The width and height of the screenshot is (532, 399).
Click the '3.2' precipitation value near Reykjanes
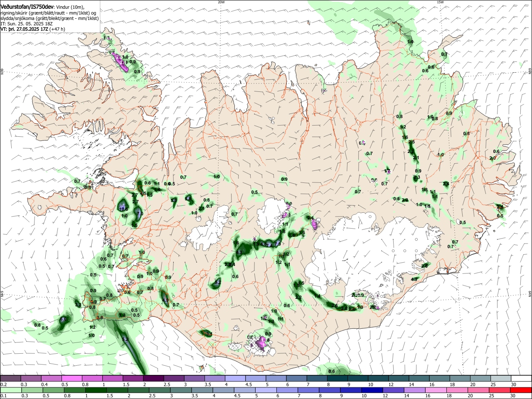(78, 305)
